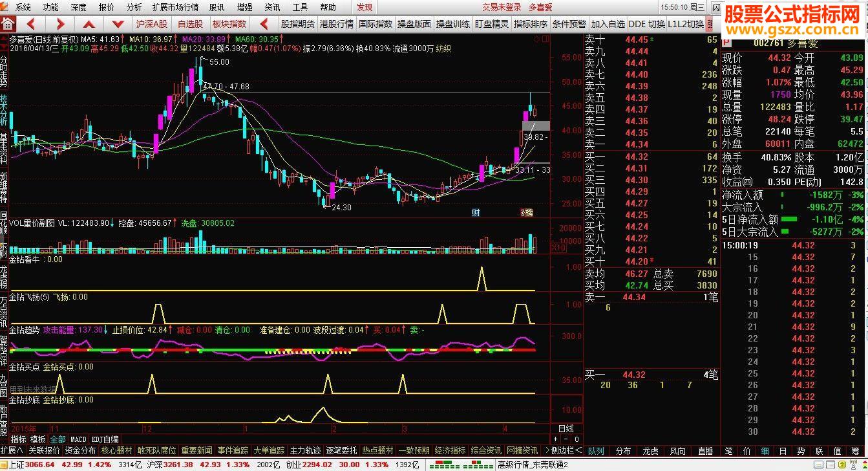This screenshot has height=471, width=868.
Task: Open the 扩展市场行情 menu
Action: (175, 7)
